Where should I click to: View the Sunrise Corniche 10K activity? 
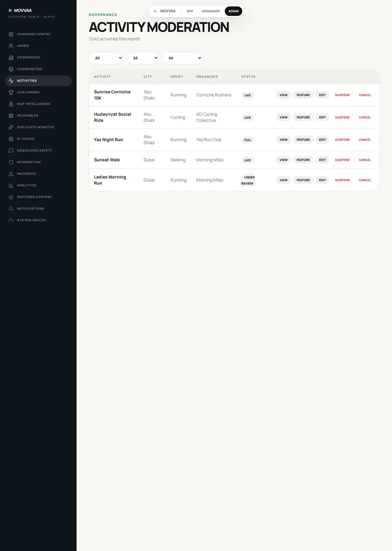283,95
